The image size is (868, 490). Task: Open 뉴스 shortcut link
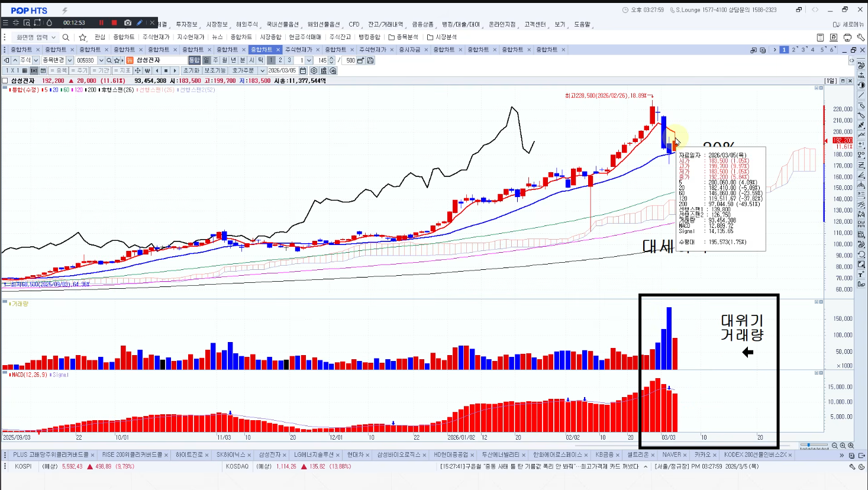tap(218, 37)
